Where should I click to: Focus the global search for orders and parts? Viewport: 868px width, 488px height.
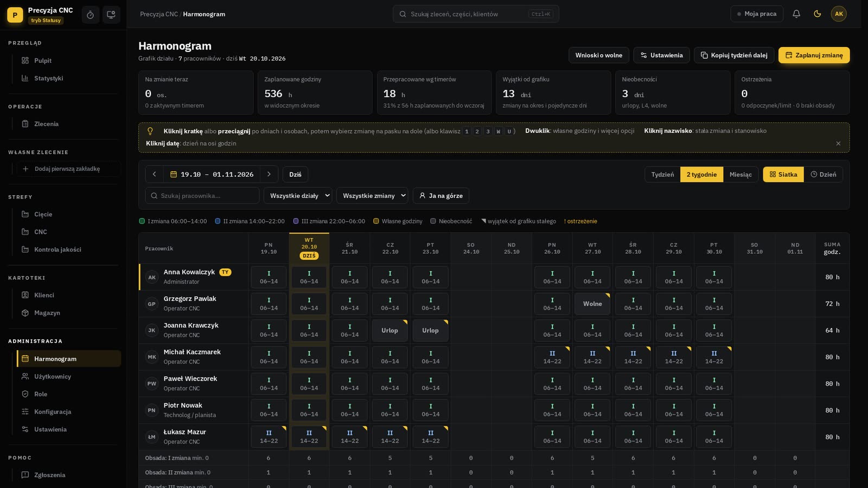click(476, 14)
